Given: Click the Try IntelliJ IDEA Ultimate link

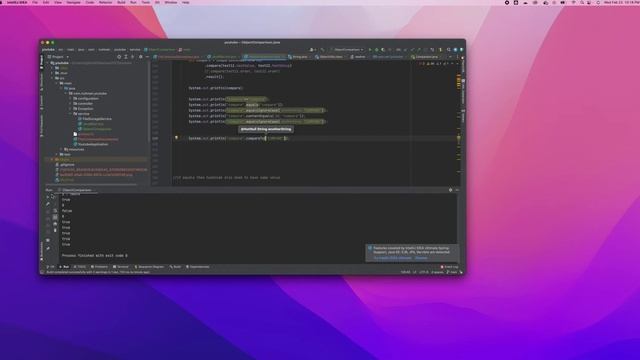Looking at the screenshot, I should click(x=392, y=258).
